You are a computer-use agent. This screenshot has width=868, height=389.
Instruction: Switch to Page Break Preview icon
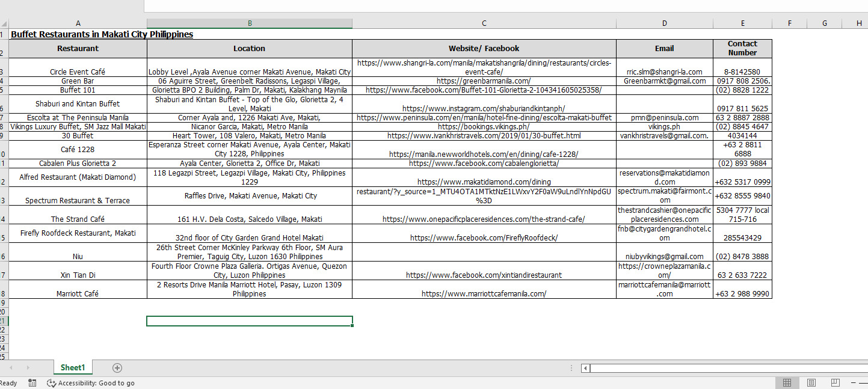click(x=835, y=383)
